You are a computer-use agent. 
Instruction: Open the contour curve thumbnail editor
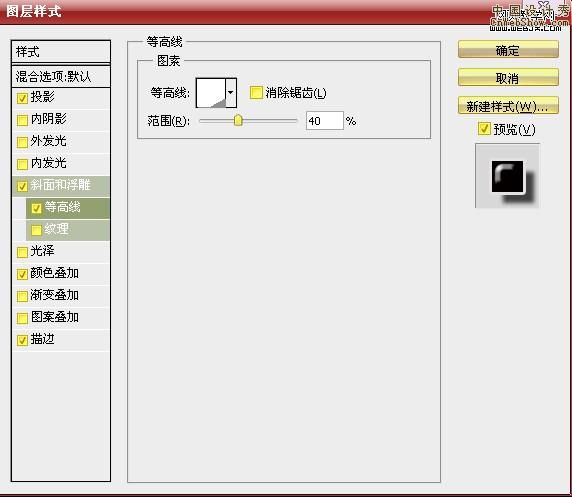(x=211, y=93)
